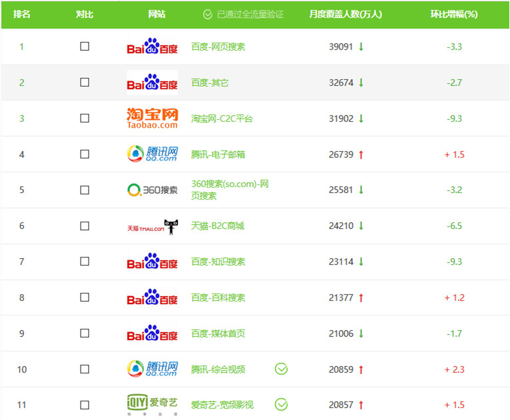The width and height of the screenshot is (510, 420).
Task: Click the 腾讯网 logo in rank 4 row
Action: click(152, 154)
